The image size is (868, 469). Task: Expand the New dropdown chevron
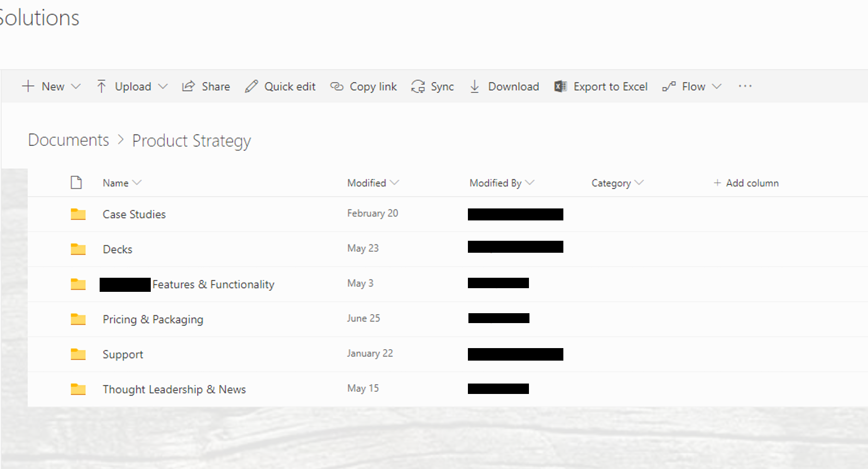coord(76,87)
